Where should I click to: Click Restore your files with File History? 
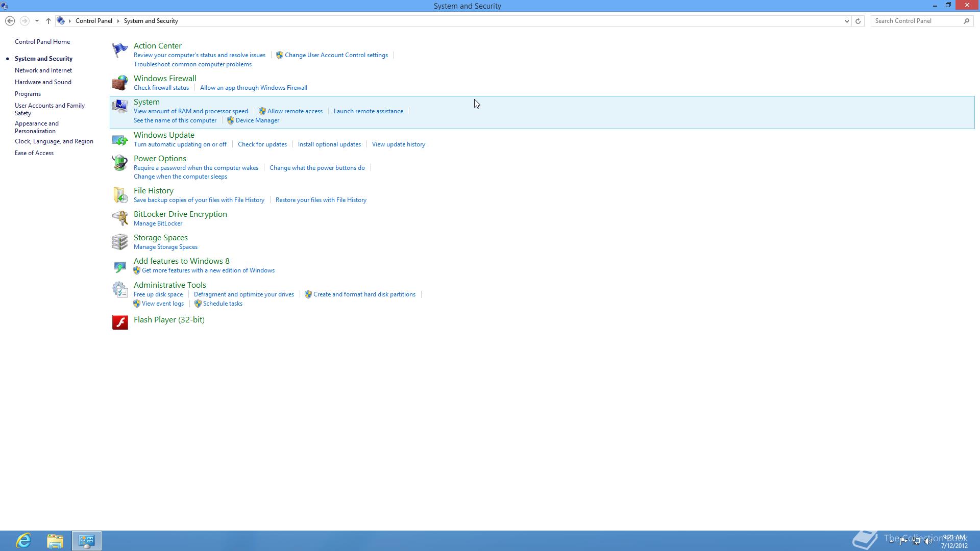click(321, 200)
